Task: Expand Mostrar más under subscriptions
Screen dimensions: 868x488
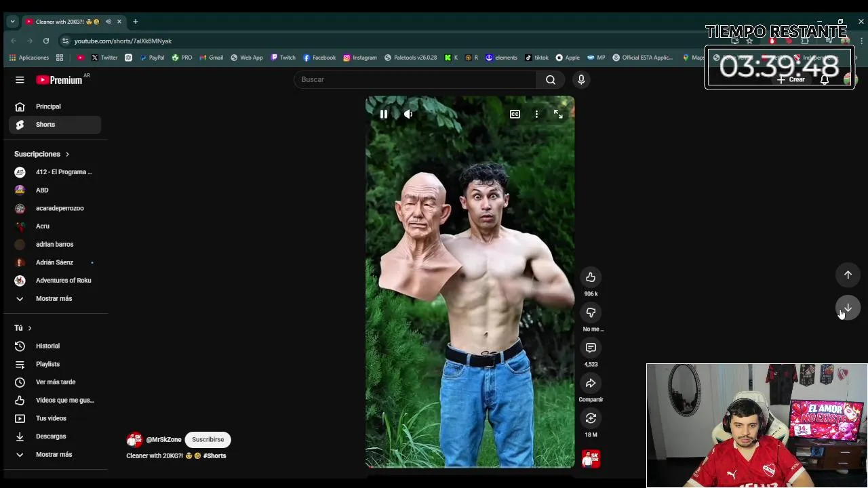Action: [55, 299]
